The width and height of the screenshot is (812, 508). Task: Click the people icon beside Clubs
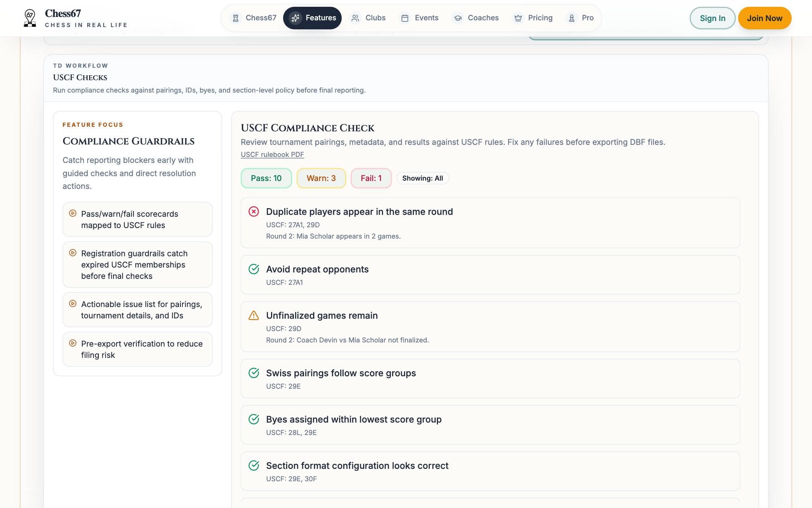click(355, 18)
